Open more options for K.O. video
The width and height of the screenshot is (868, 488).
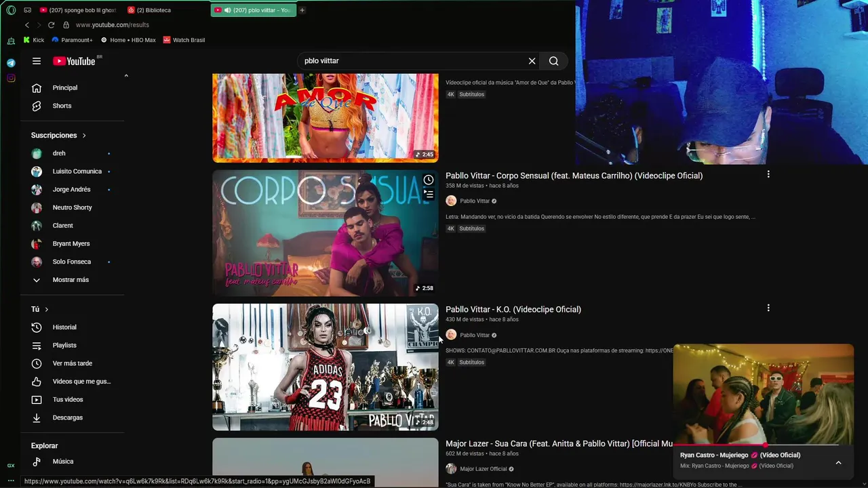coord(768,308)
